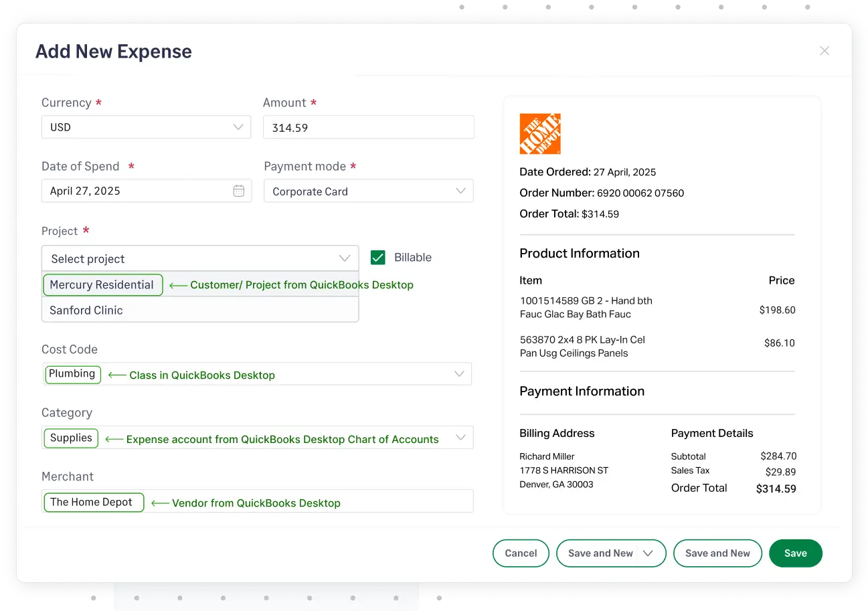This screenshot has width=868, height=611.
Task: Open the Category dropdown
Action: click(460, 437)
